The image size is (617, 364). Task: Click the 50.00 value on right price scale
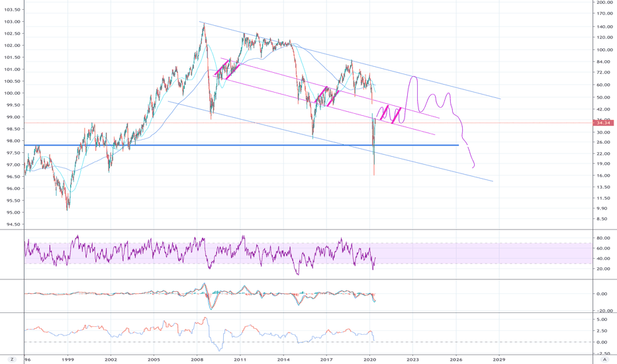(x=603, y=97)
